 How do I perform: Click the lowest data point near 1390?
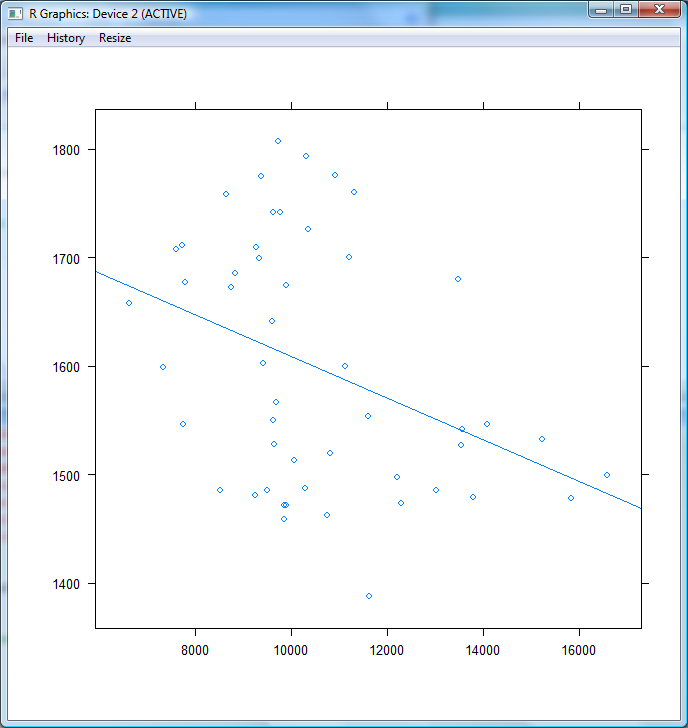pyautogui.click(x=369, y=596)
